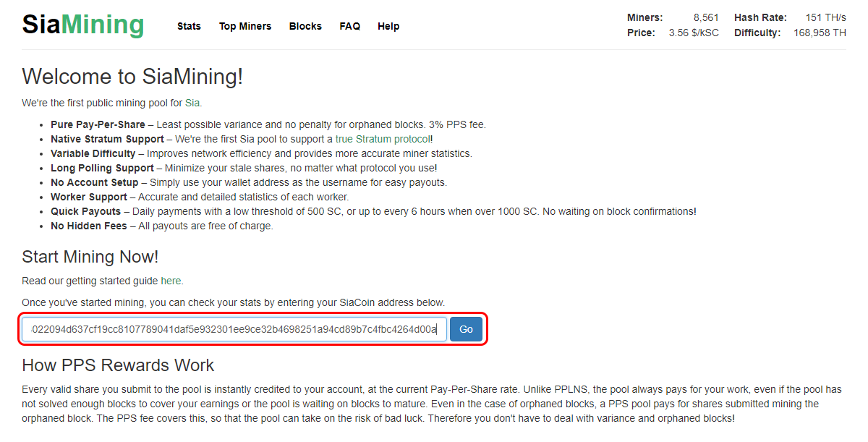Click the 'Start Mining Now!' heading
The image size is (868, 442).
[90, 257]
